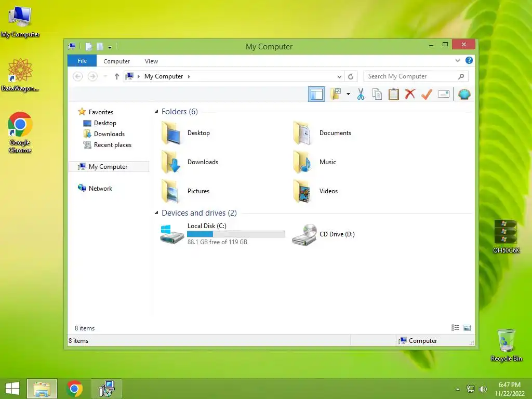The width and height of the screenshot is (532, 399).
Task: Open the folder options dropdown arrow
Action: 348,94
